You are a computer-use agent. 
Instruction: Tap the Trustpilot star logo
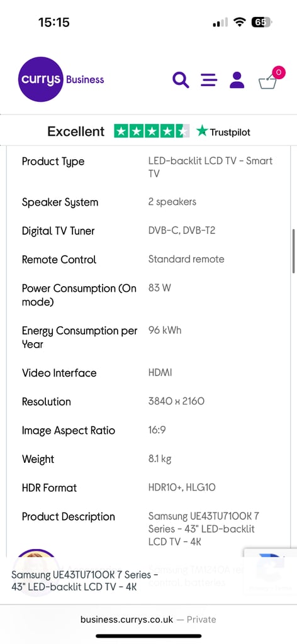click(x=223, y=131)
